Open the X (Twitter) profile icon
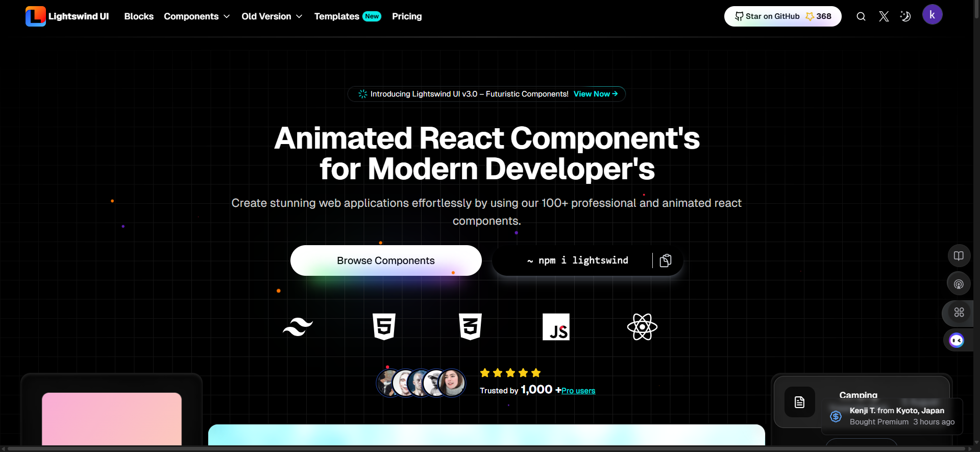 [x=884, y=16]
